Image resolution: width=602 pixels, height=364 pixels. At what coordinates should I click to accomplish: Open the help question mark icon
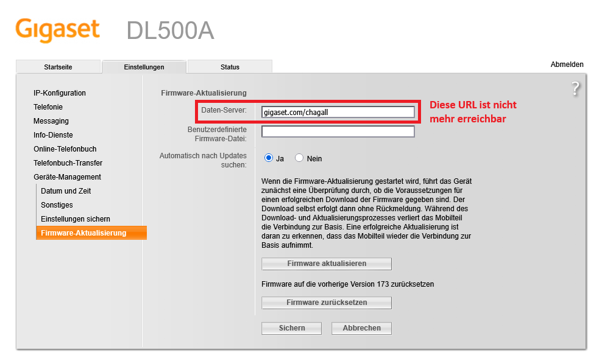point(575,89)
